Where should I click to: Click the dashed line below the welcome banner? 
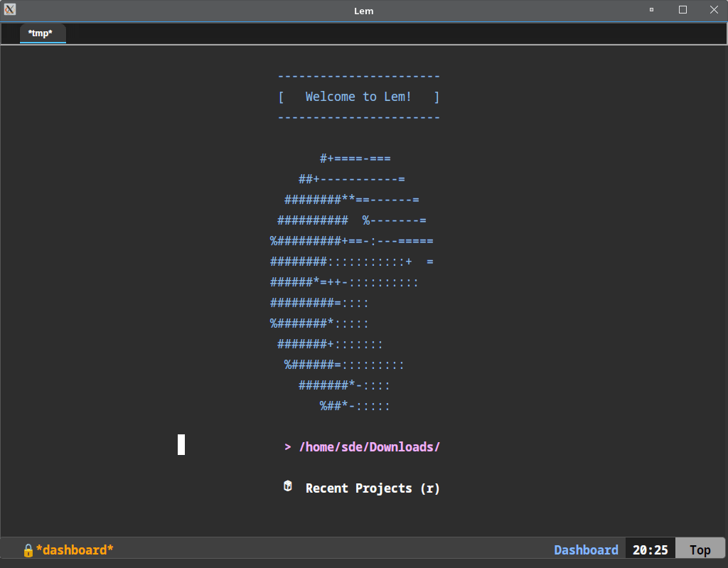coord(358,117)
